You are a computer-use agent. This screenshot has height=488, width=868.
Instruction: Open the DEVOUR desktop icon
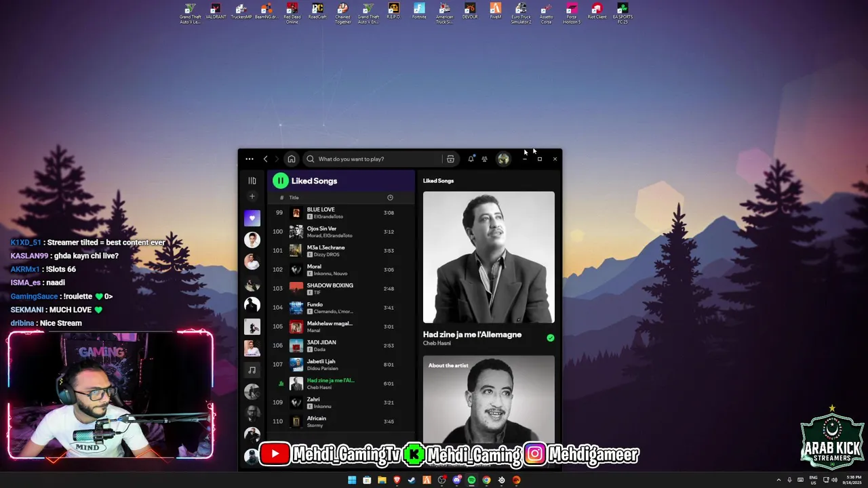tap(470, 12)
